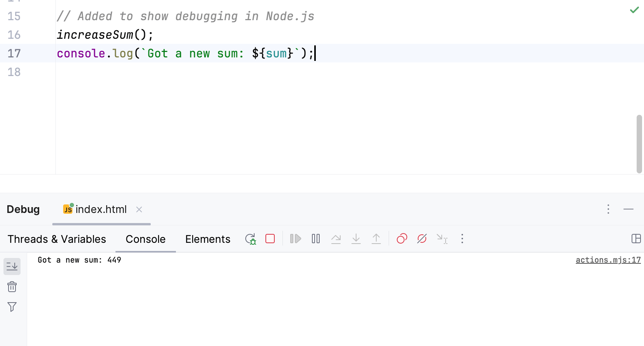Open the View Breakpoints dialog
The image size is (644, 346).
click(402, 239)
